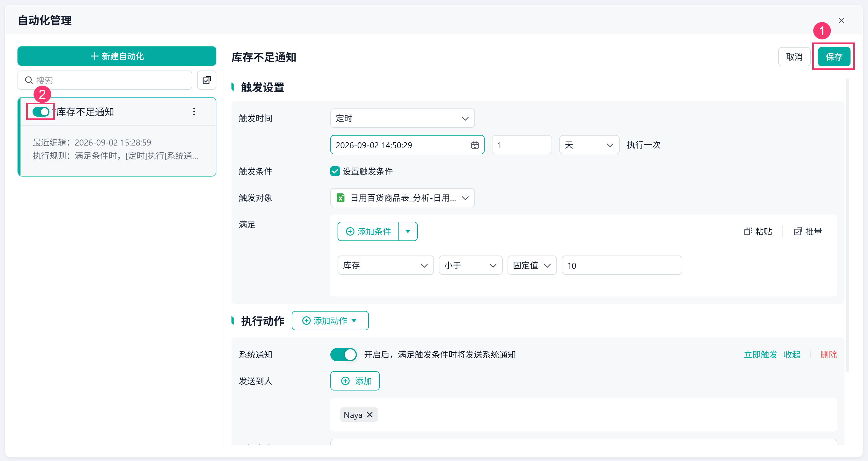
Task: Click the 添加条件 button
Action: click(368, 231)
